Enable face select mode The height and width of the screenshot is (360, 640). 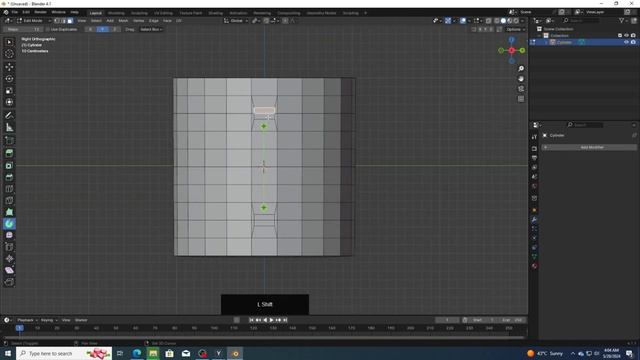[x=70, y=20]
